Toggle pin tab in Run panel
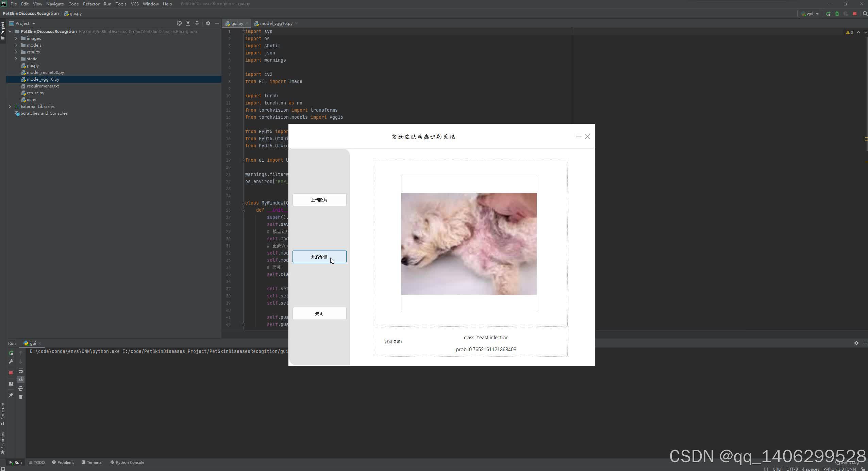This screenshot has width=868, height=471. 11,395
